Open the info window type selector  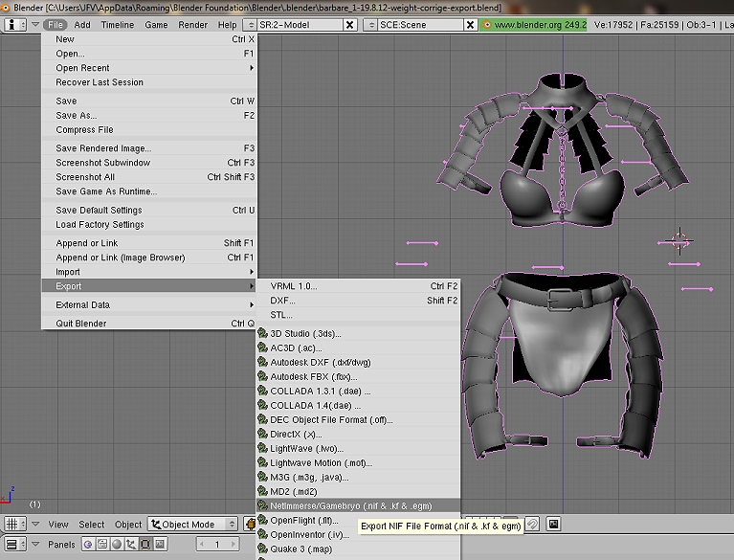point(15,25)
